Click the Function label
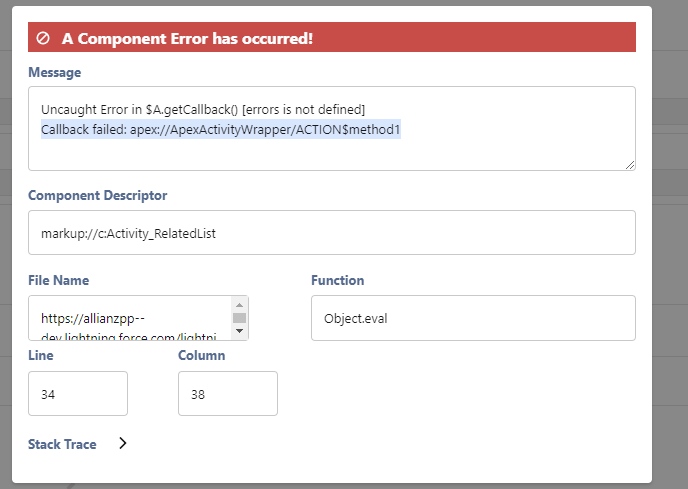Image resolution: width=688 pixels, height=489 pixels. click(x=338, y=281)
